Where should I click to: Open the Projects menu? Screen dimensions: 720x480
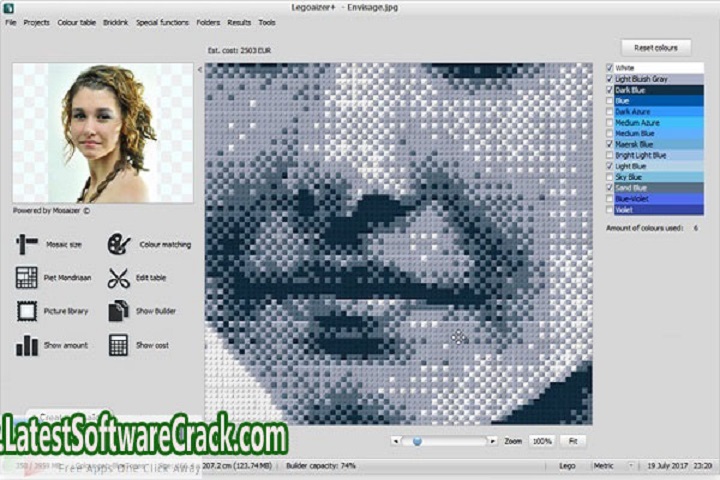[36, 23]
